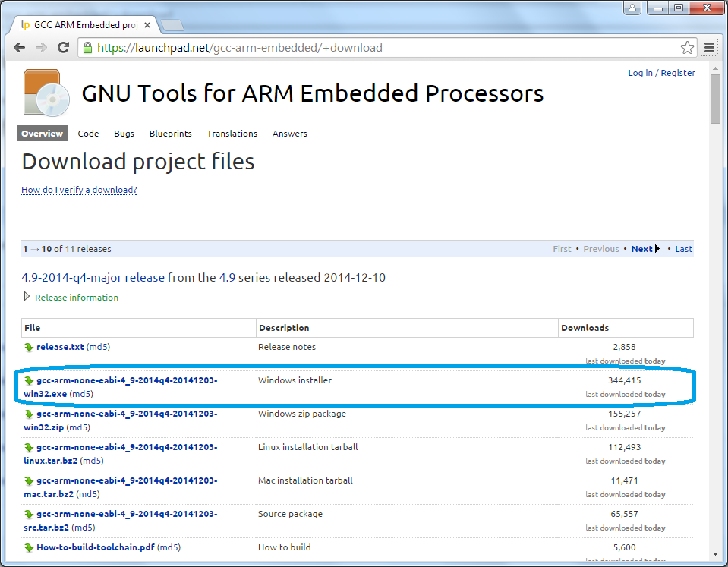Download the win32.exe Windows installer file
Viewport: 728px width, 567px height.
[120, 387]
